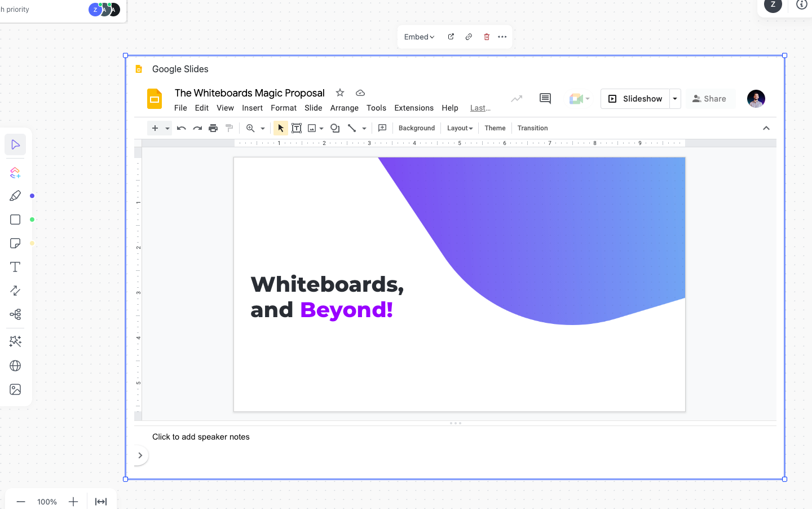Rename title The Whiteboards Magic Proposal
The width and height of the screenshot is (812, 509).
[x=250, y=93]
